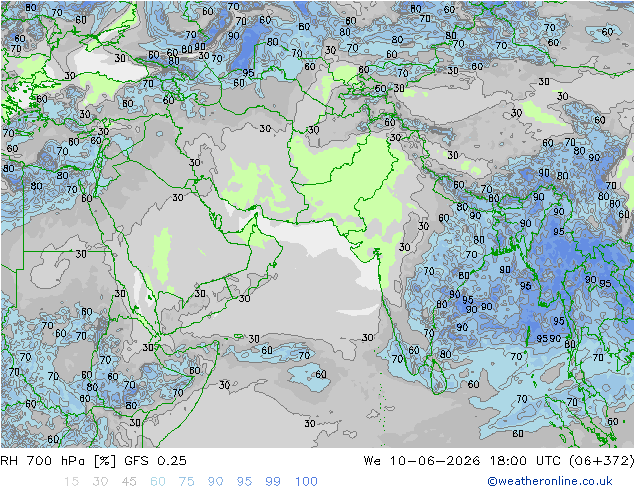Click the "18:00 UTC" time label
This screenshot has width=634, height=490.
[x=525, y=460]
